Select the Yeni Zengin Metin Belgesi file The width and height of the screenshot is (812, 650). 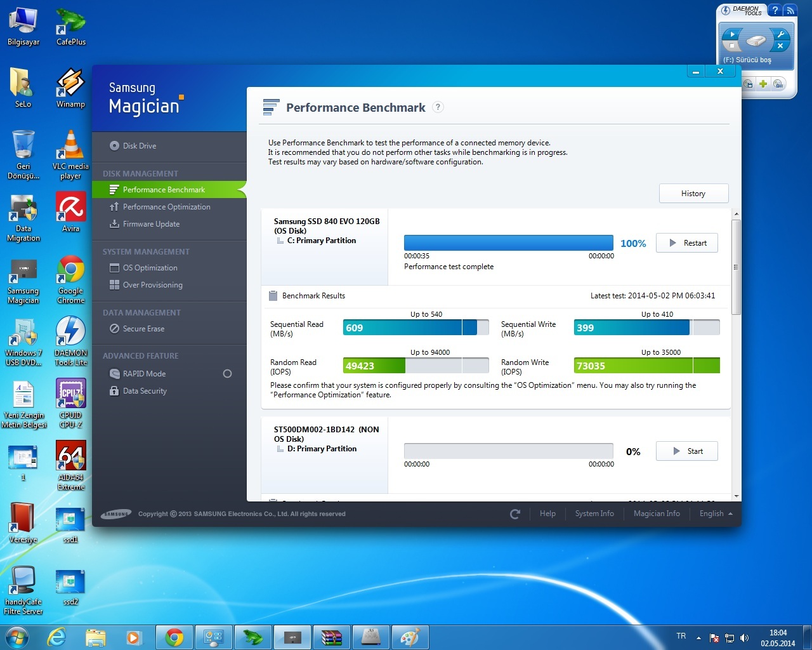tap(23, 404)
